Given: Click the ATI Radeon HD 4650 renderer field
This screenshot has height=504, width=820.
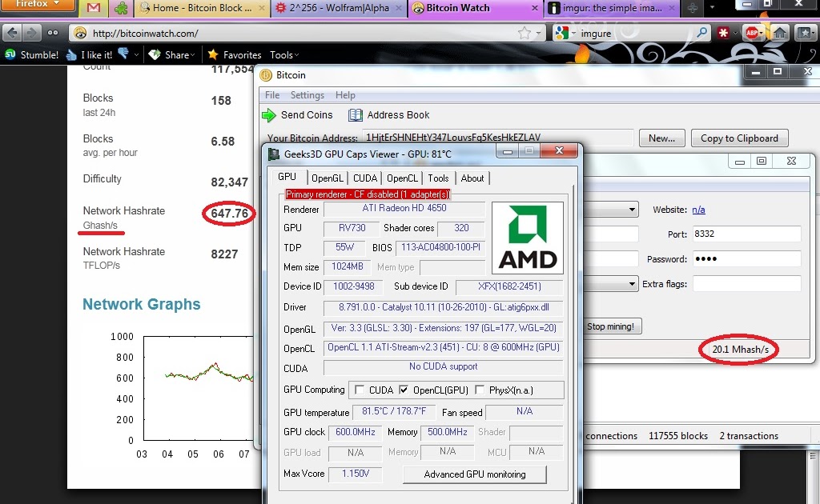Looking at the screenshot, I should coord(404,208).
